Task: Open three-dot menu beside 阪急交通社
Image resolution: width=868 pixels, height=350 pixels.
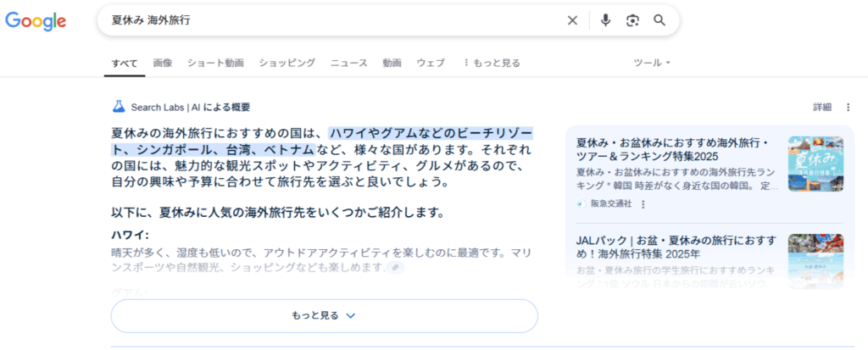Action: (643, 203)
